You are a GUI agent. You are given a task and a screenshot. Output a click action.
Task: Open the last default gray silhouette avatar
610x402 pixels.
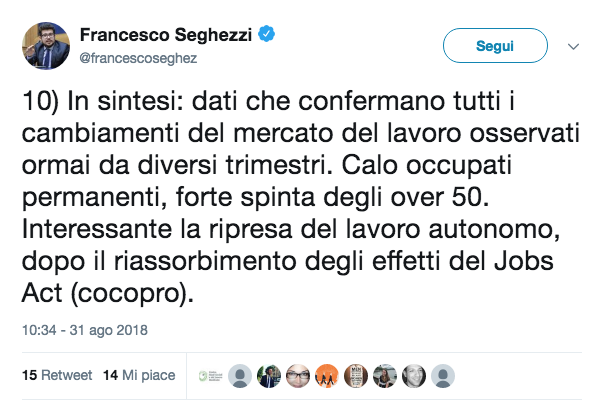443,376
